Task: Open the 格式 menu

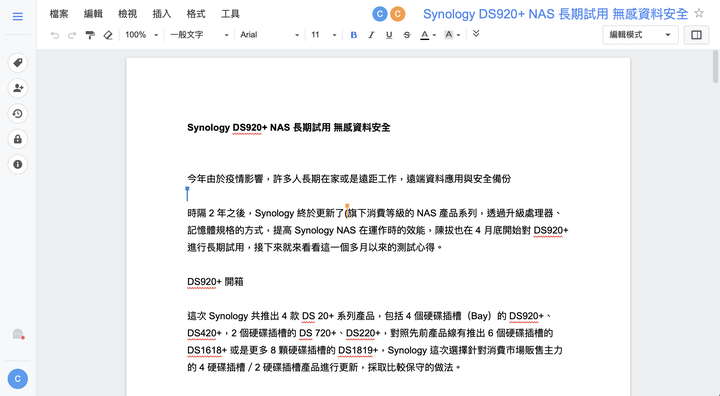Action: tap(196, 14)
